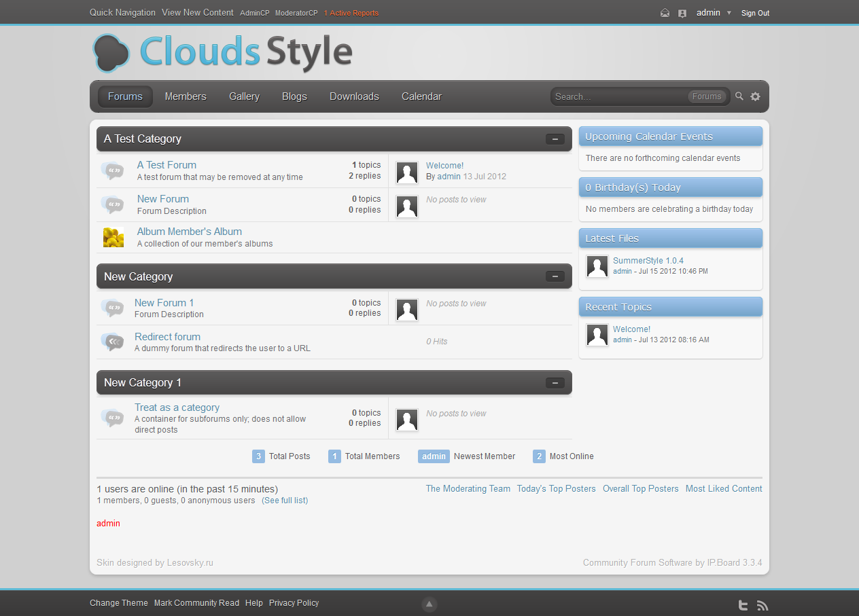The image size is (859, 616).
Task: Click the Redirect forum arrow icon
Action: pos(113,342)
